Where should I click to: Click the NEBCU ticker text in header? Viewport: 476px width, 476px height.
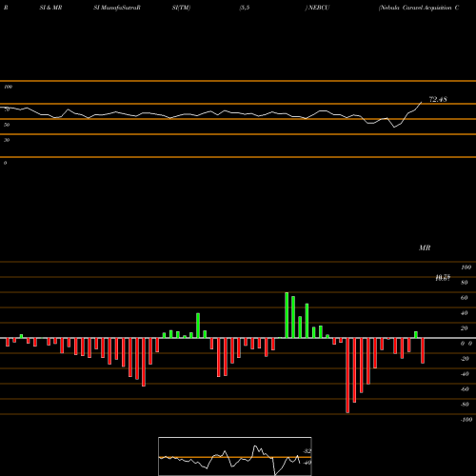pos(319,8)
